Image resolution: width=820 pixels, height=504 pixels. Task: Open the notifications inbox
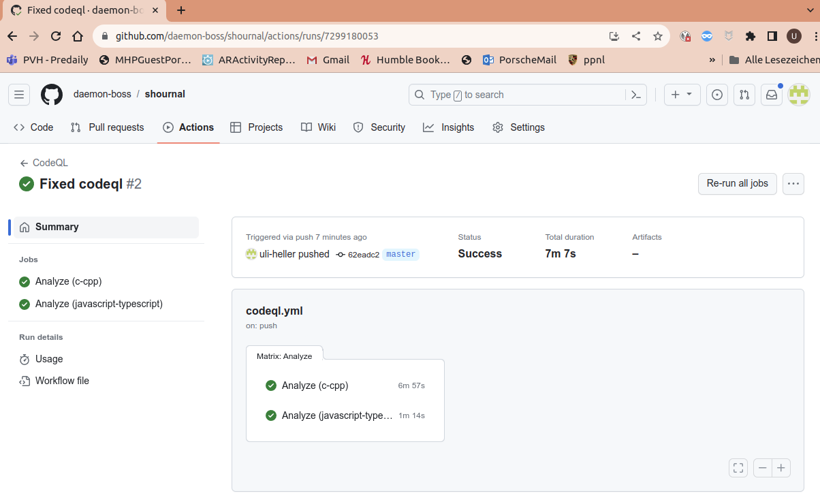pos(772,95)
